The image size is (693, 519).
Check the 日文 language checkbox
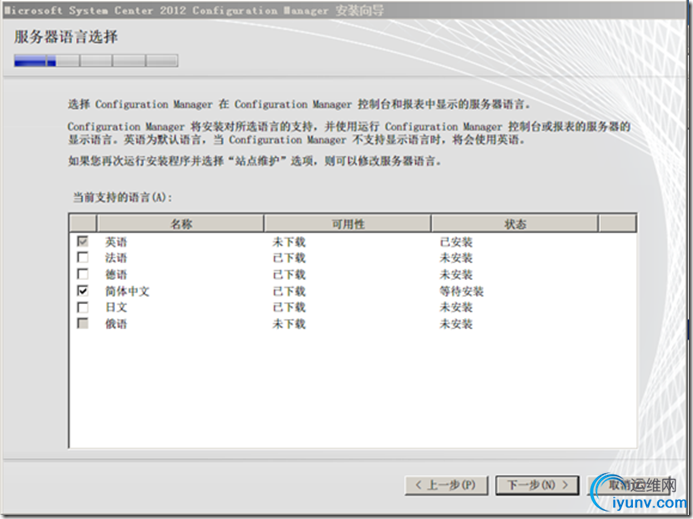(x=83, y=307)
